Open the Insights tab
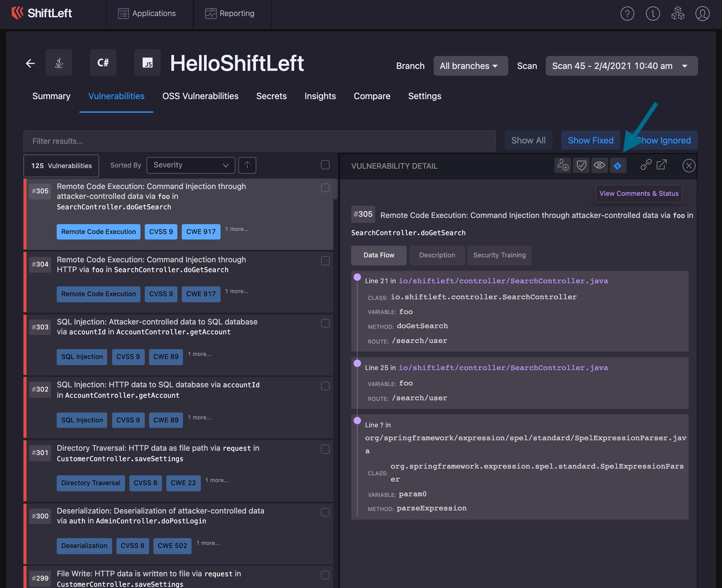Image resolution: width=722 pixels, height=588 pixels. [x=320, y=96]
